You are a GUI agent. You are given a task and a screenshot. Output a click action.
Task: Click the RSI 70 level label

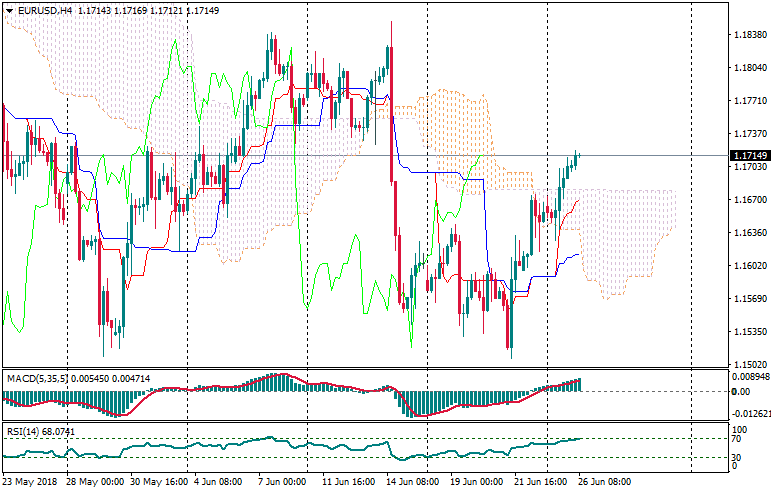[x=734, y=438]
